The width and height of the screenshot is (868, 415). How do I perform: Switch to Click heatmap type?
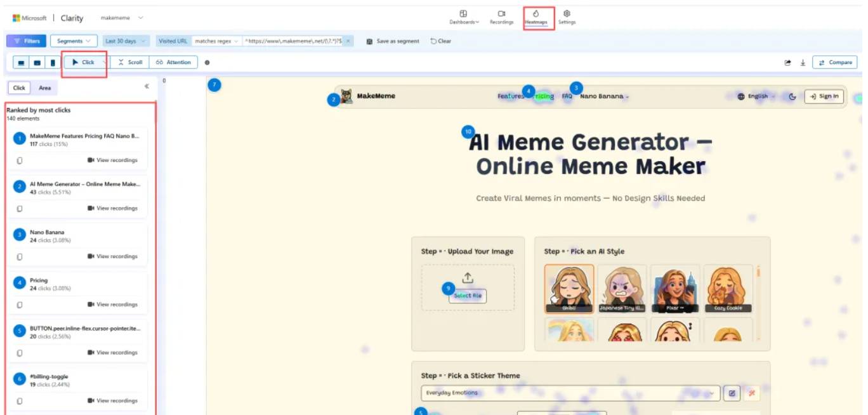(x=82, y=62)
